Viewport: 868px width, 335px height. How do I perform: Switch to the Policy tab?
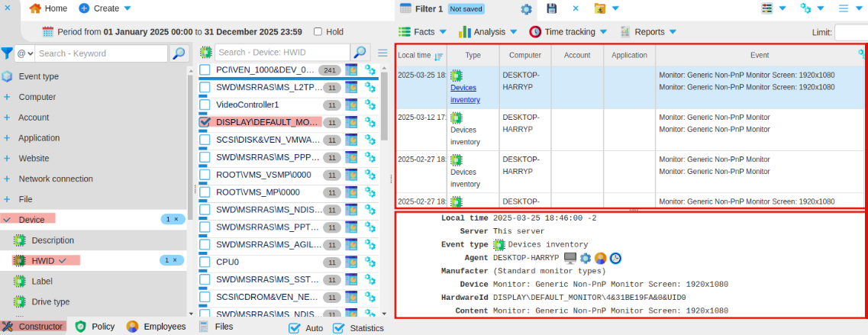point(95,327)
